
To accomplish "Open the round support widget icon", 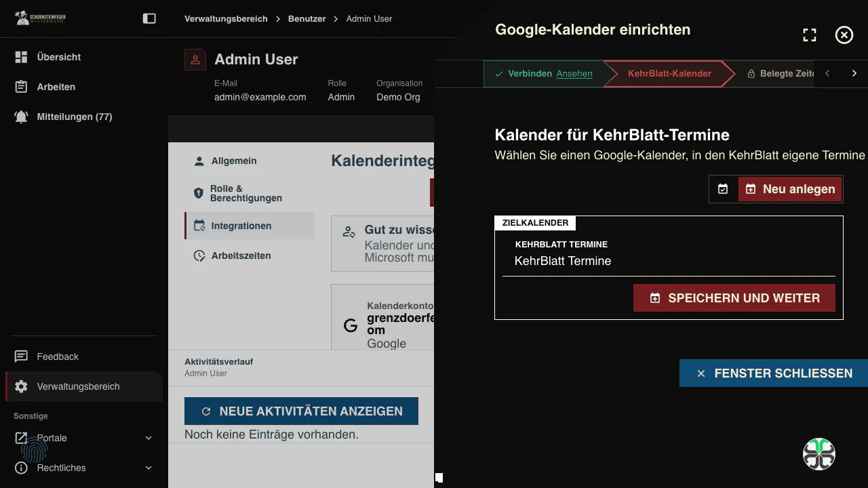I will coord(819,454).
